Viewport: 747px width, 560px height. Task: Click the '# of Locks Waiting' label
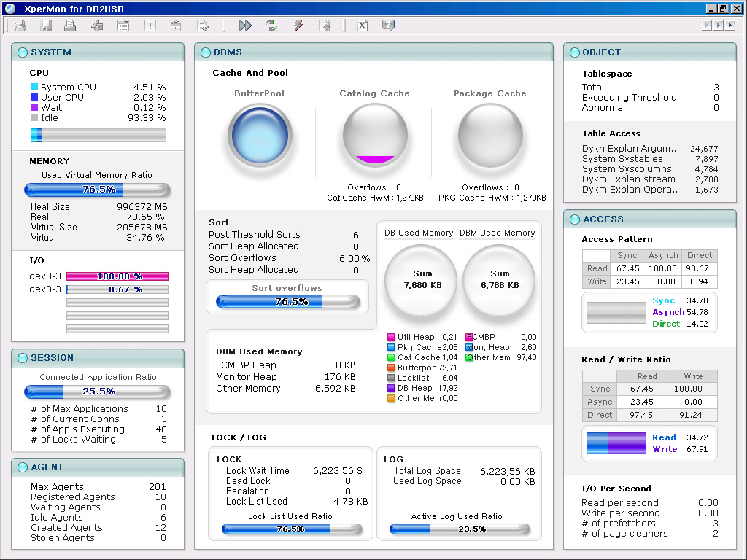click(74, 440)
